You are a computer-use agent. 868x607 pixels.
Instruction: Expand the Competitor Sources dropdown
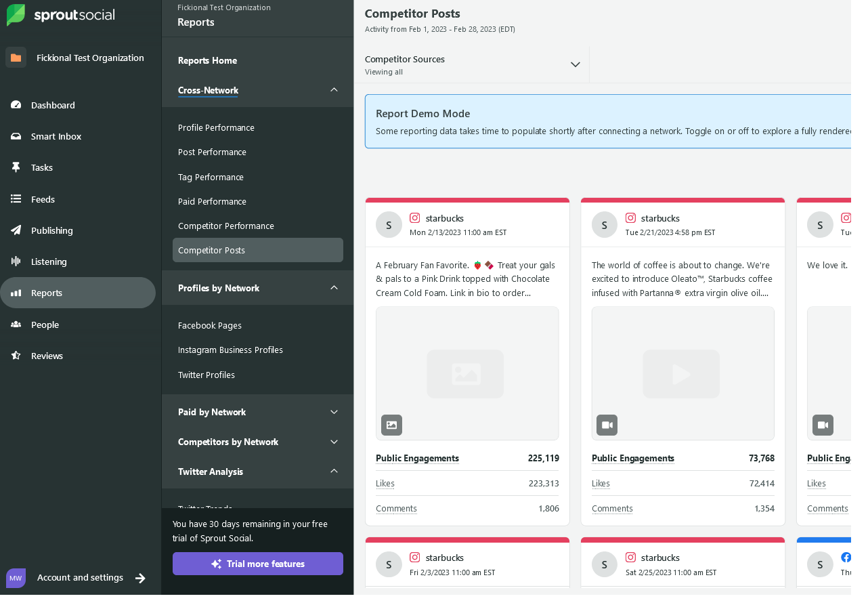(x=575, y=64)
